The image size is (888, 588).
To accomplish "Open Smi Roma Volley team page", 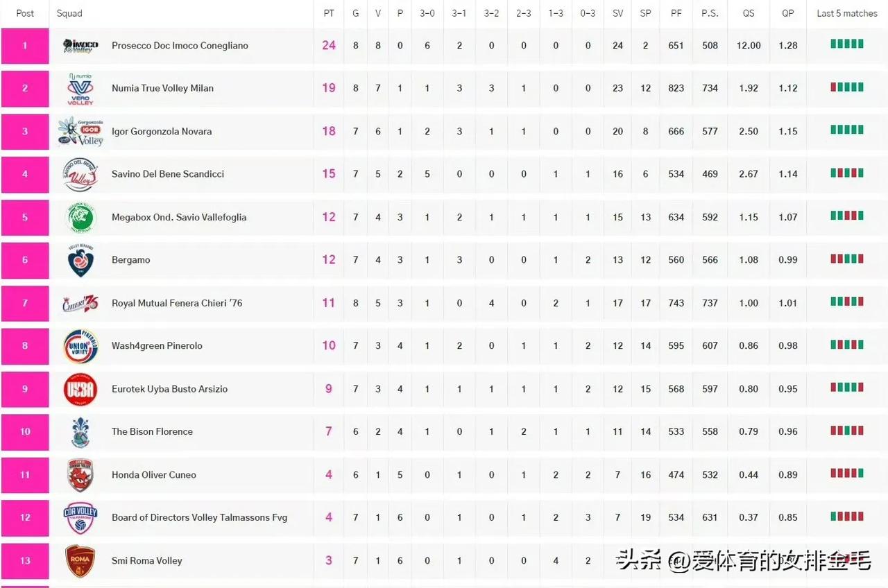I will coord(147,561).
